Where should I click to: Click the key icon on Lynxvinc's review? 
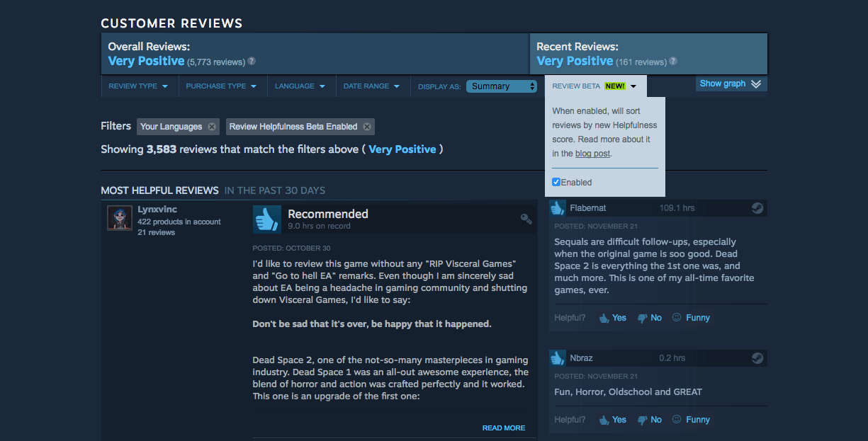[x=526, y=219]
